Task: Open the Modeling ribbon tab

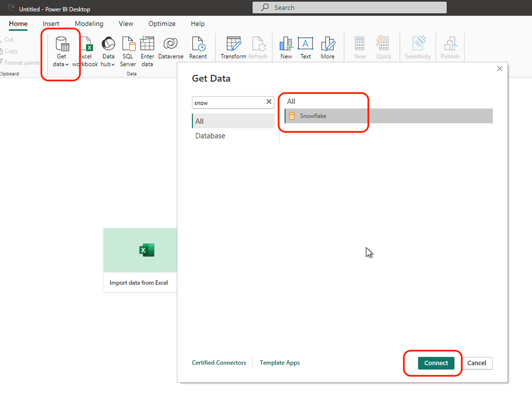Action: point(89,24)
